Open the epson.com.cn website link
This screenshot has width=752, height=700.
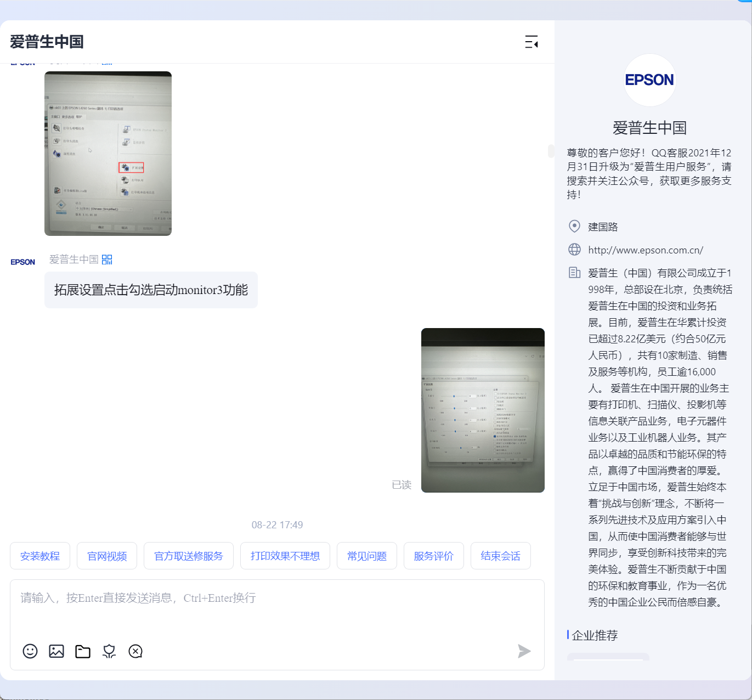[646, 250]
